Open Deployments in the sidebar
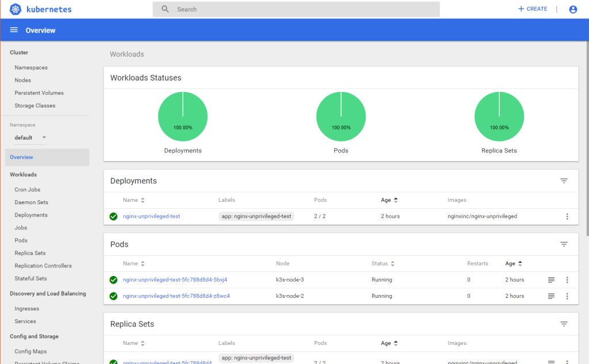Image resolution: width=589 pixels, height=364 pixels. coord(31,215)
